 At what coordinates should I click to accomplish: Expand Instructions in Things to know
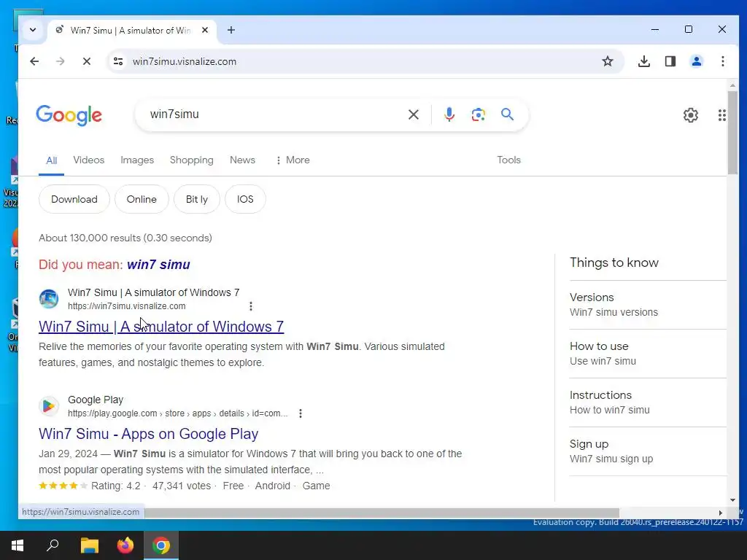648,402
